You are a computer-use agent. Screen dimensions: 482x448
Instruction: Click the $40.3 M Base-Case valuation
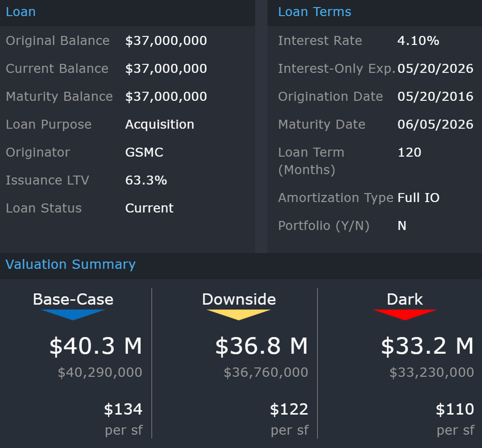[95, 346]
